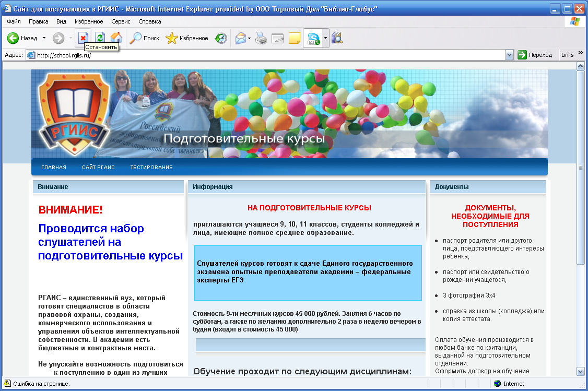588x391 pixels.
Task: Click the Информация panel header
Action: pos(307,187)
